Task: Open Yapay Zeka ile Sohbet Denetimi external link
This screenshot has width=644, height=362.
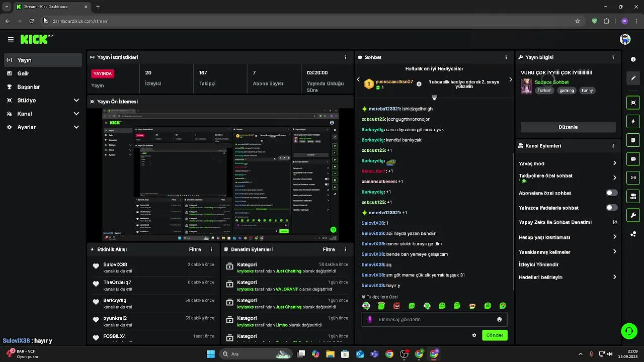Action: point(614,222)
